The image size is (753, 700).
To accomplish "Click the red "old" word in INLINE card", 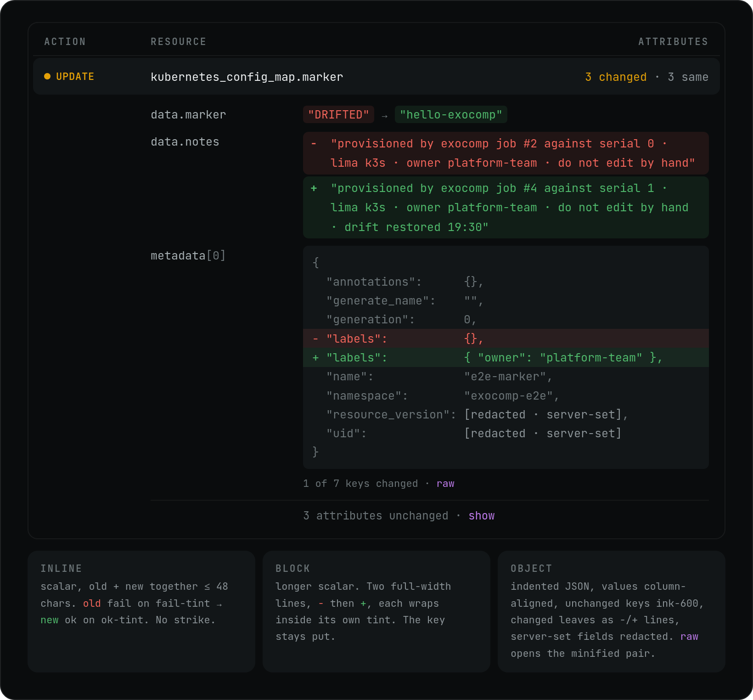I will pyautogui.click(x=92, y=604).
